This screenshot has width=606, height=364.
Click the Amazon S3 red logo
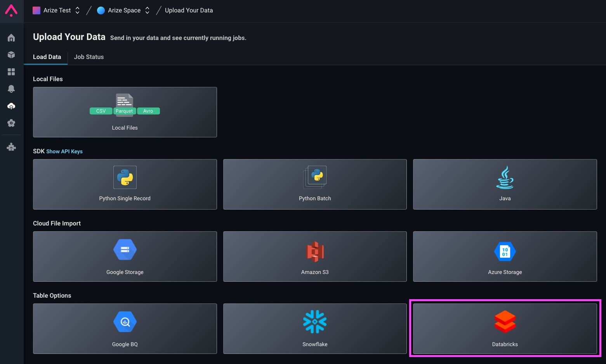coord(315,251)
